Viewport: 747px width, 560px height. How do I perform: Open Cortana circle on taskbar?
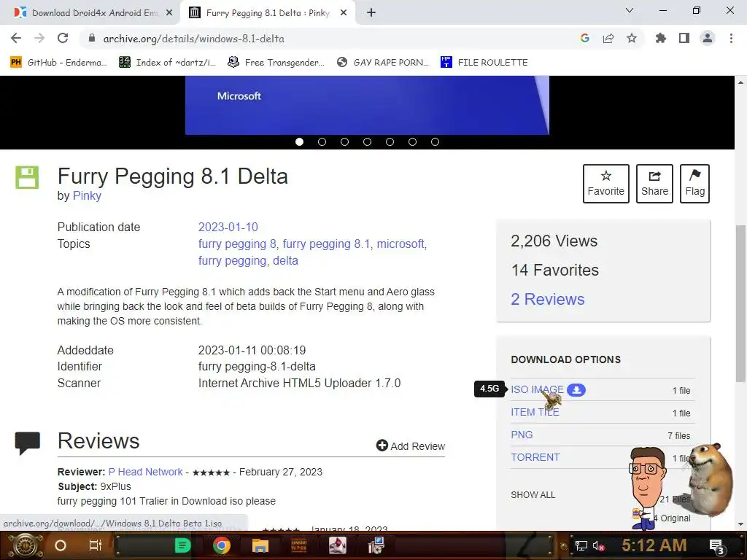tap(61, 545)
